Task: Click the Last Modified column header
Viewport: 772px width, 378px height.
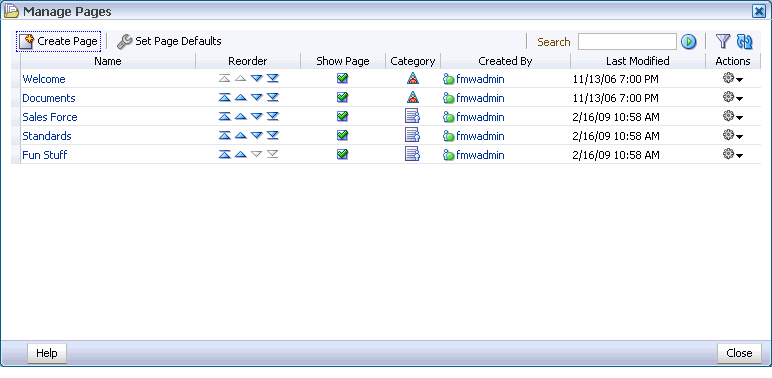Action: [x=638, y=61]
